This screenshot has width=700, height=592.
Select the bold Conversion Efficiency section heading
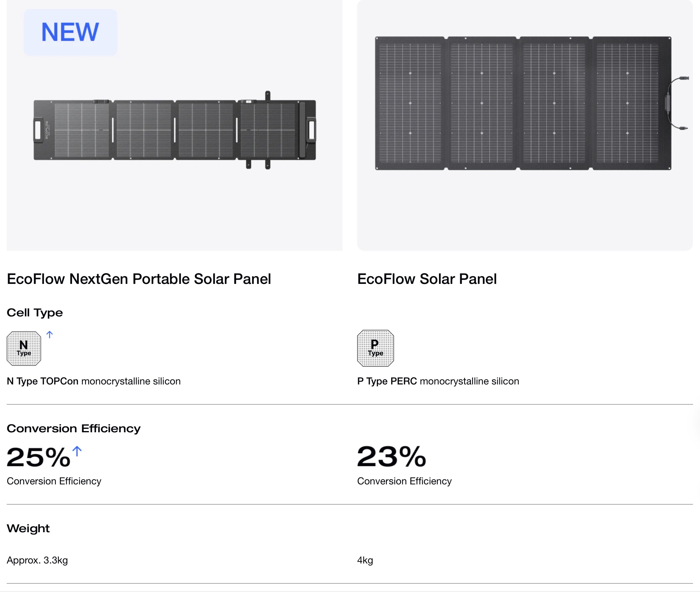tap(74, 429)
